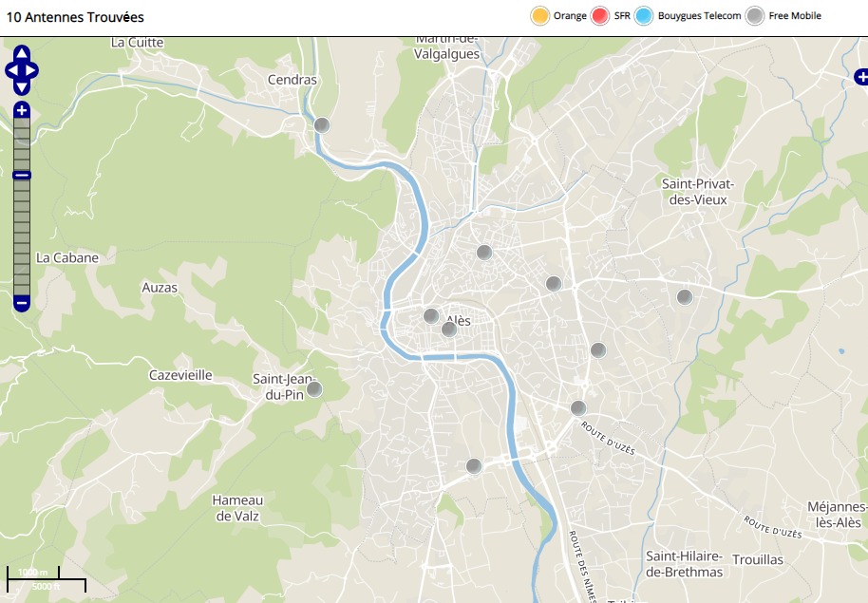Click the zoom slider handle
The height and width of the screenshot is (603, 868).
point(22,175)
